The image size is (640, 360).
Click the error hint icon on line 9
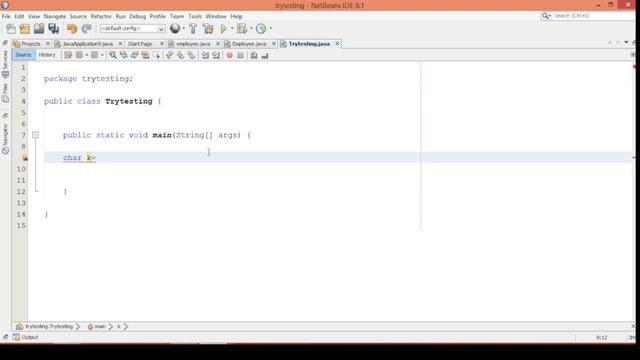tap(24, 158)
